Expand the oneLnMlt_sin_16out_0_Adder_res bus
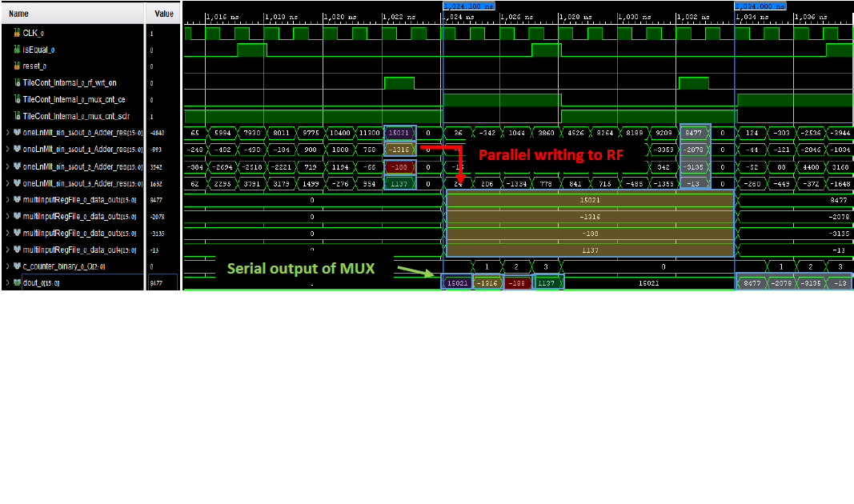Screen dimensions: 854x504 7,133
